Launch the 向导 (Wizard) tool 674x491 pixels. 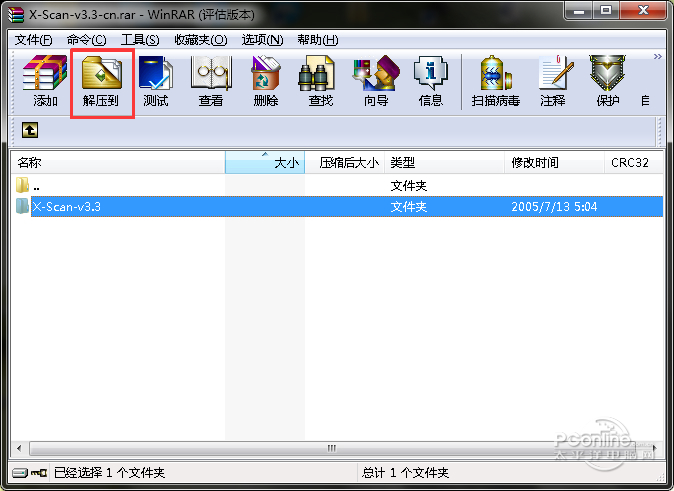[x=376, y=82]
